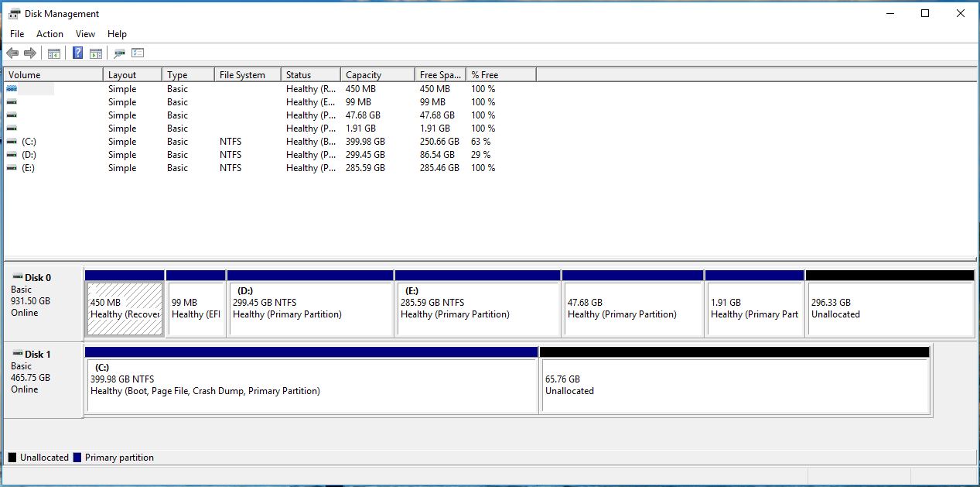Maximize the Disk Management window

coord(925,13)
